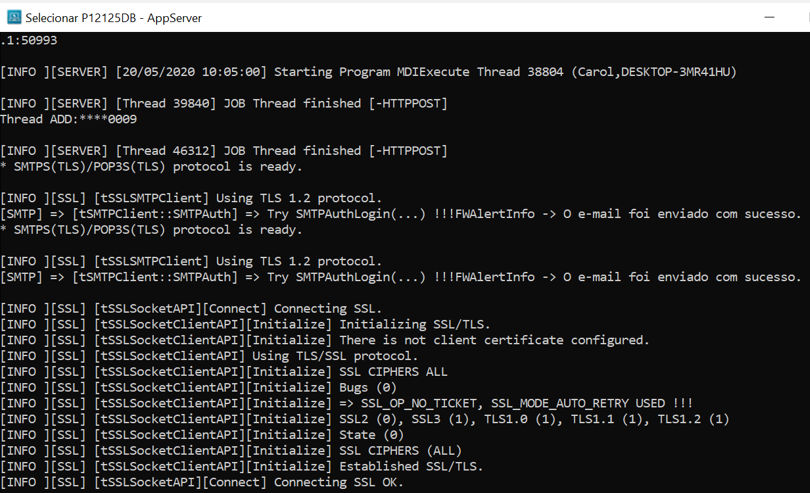Screen dimensions: 810x493
Task: Click the 'Thread ADD:****0009' line
Action: (x=69, y=119)
